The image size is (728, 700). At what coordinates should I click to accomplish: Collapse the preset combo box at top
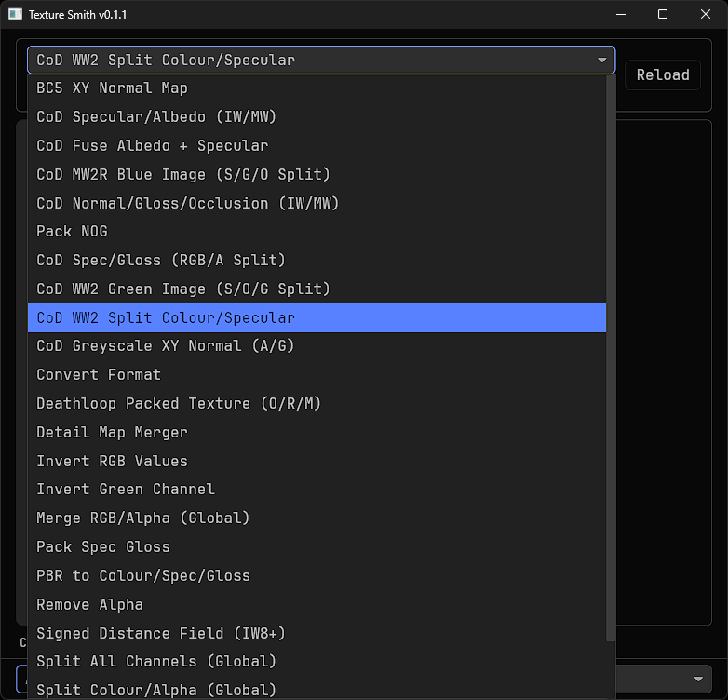[x=321, y=60]
